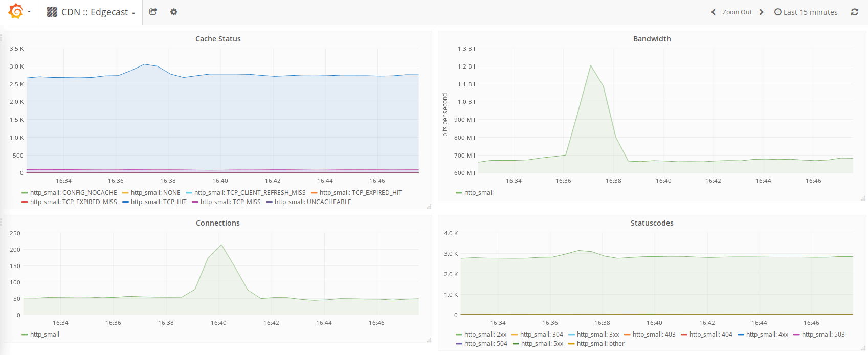Click the Connections peak at 16:40
Viewport: 868px width, 355px height.
221,245
